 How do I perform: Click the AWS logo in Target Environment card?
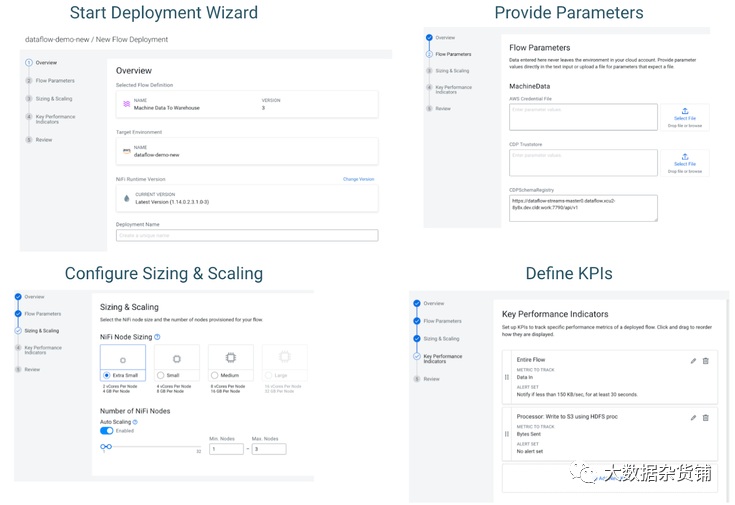tap(127, 151)
